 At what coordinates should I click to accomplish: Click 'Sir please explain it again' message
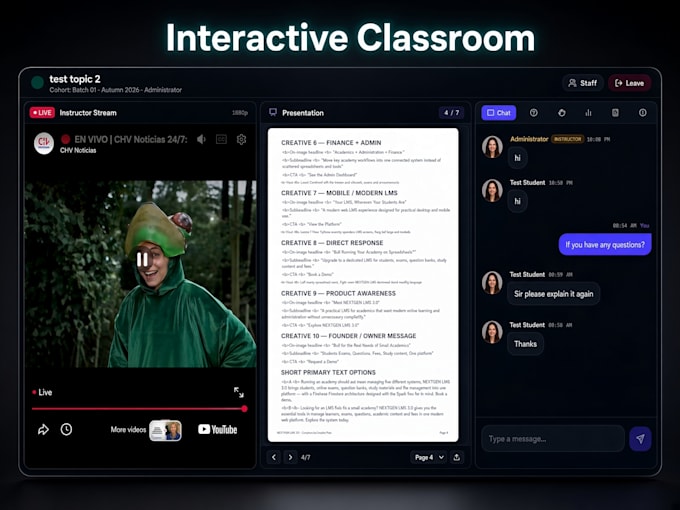click(x=553, y=294)
